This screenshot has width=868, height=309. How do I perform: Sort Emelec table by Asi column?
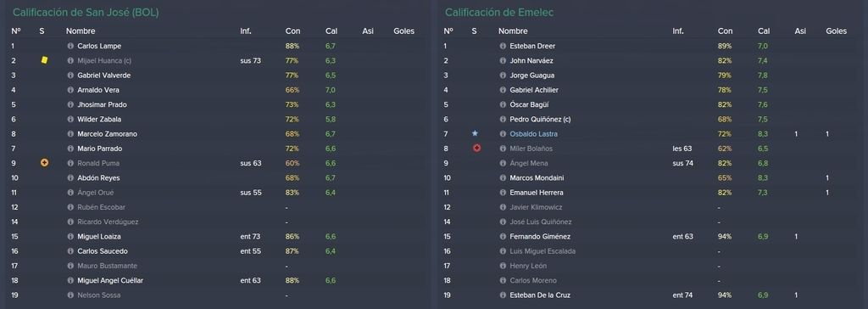click(800, 31)
